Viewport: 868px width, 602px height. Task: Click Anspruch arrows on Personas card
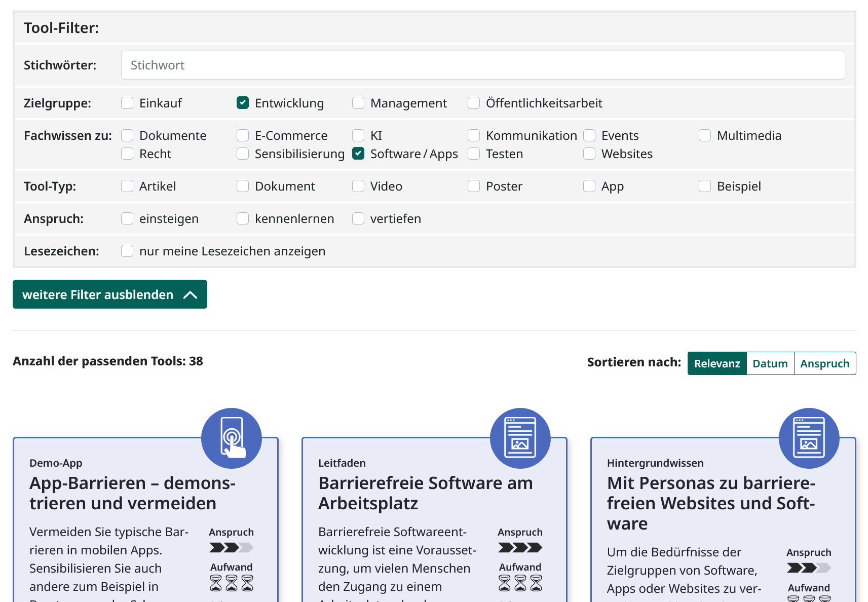809,568
